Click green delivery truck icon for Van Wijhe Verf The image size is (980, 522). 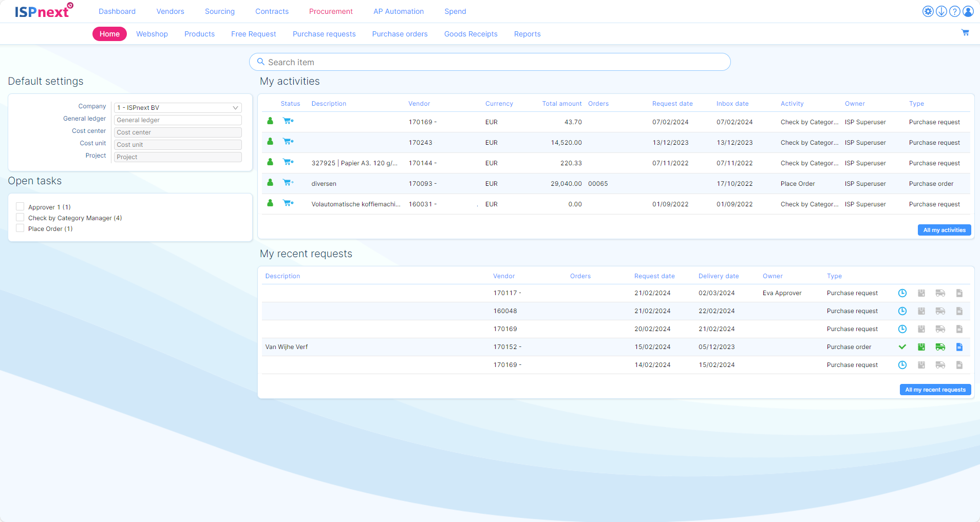pos(940,347)
